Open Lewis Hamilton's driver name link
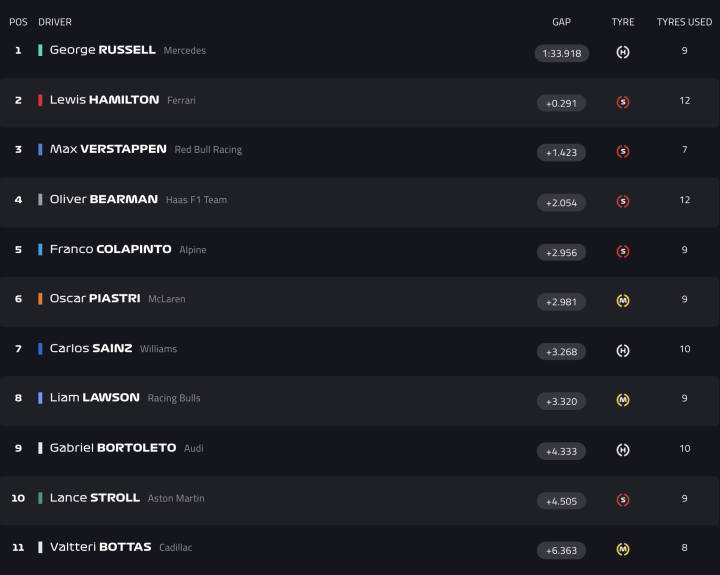Image resolution: width=720 pixels, height=575 pixels. (104, 100)
